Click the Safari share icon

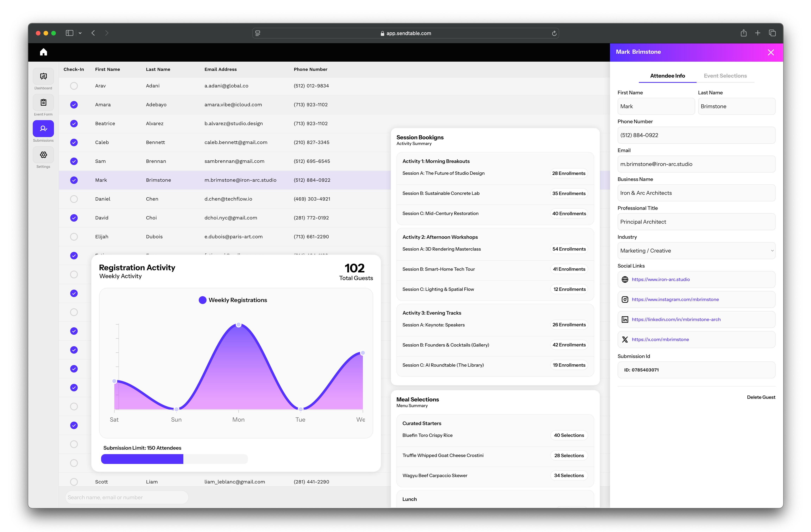(x=744, y=33)
